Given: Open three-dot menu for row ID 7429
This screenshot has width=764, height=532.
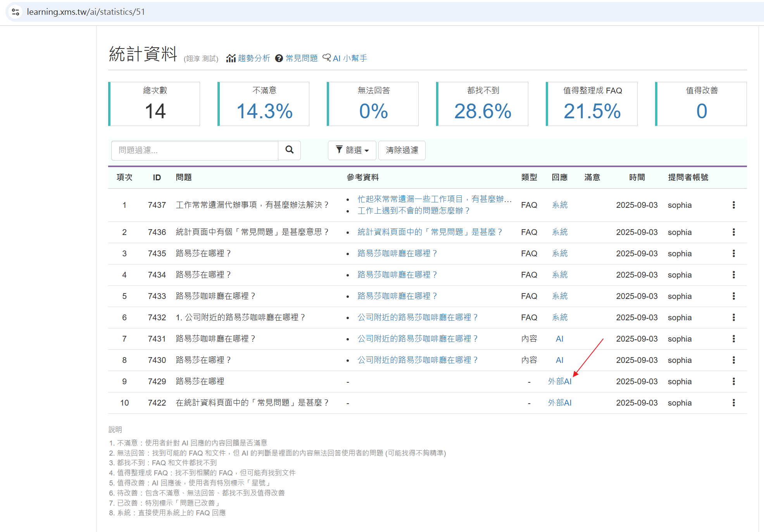Looking at the screenshot, I should [x=733, y=381].
